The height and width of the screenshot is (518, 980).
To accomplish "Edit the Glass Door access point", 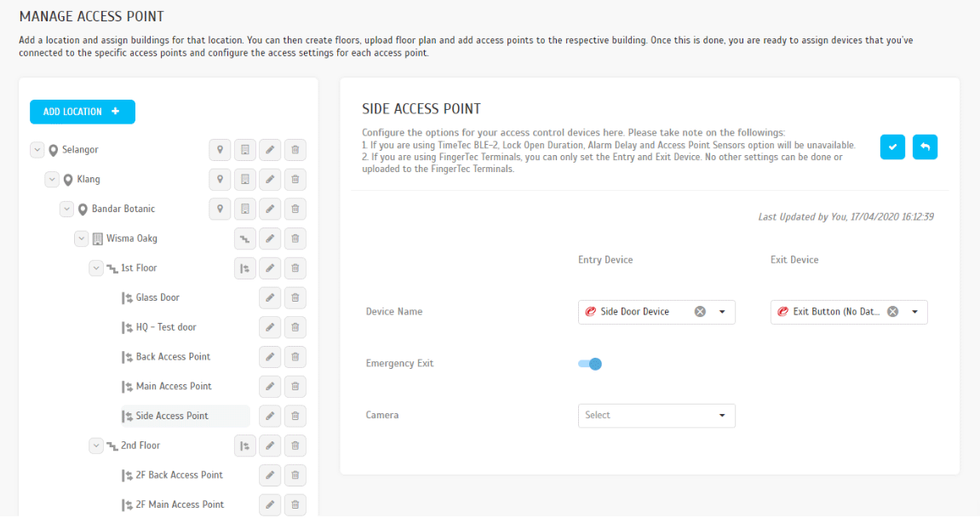I will pos(270,298).
